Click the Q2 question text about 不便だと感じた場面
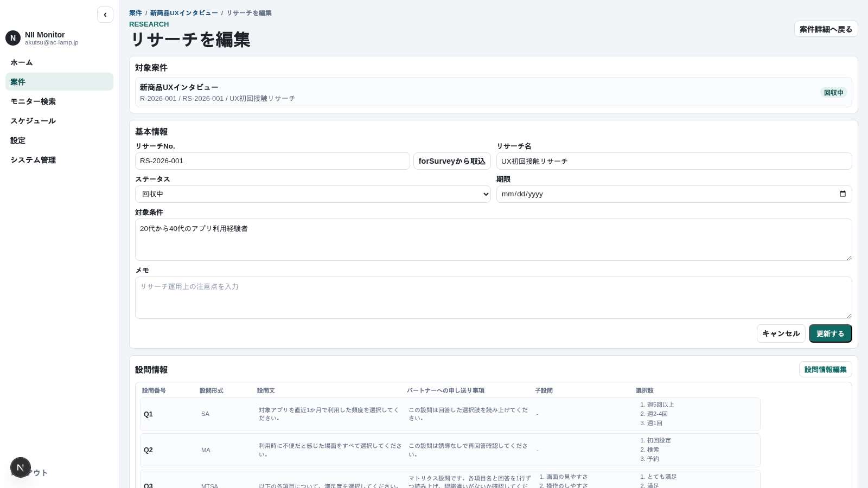This screenshot has width=868, height=488. pos(330,450)
